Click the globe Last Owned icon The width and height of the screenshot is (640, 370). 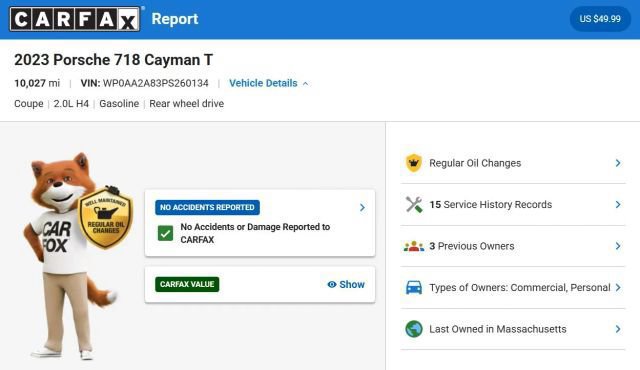(x=414, y=329)
